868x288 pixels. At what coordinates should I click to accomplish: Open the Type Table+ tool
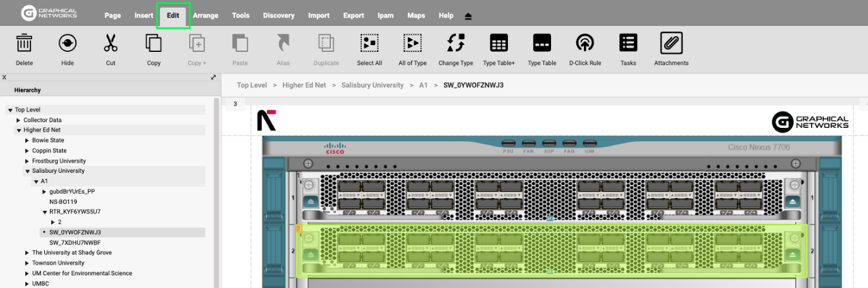click(x=499, y=43)
